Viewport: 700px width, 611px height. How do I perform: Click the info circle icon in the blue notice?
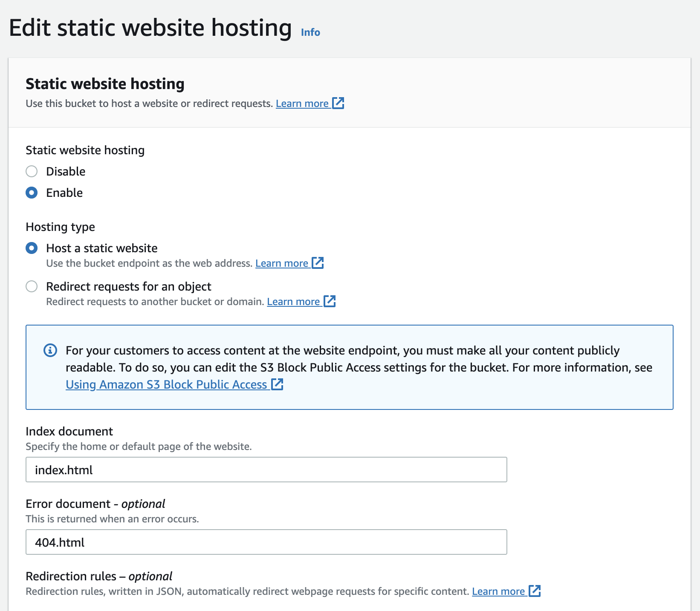point(50,351)
